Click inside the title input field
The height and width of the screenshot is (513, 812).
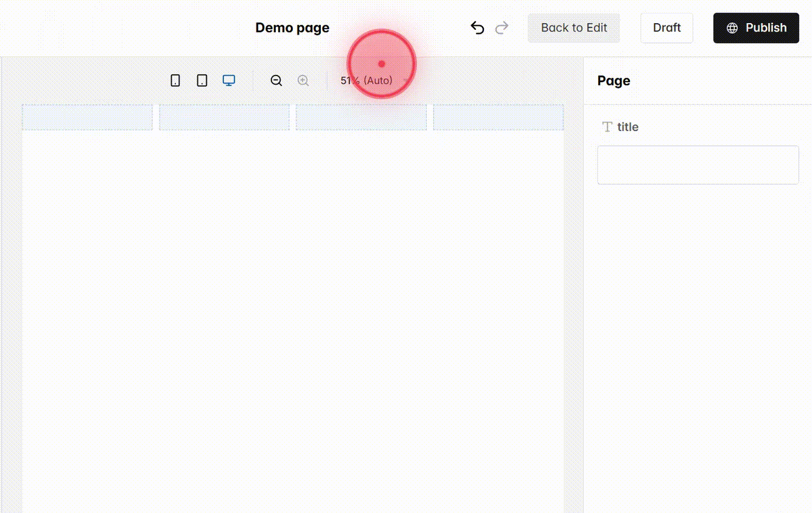pyautogui.click(x=698, y=165)
